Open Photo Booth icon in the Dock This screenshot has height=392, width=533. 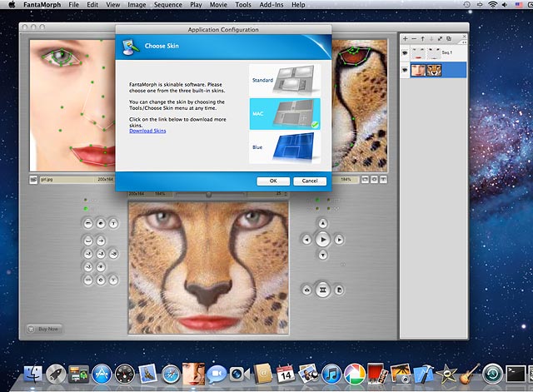(377, 375)
